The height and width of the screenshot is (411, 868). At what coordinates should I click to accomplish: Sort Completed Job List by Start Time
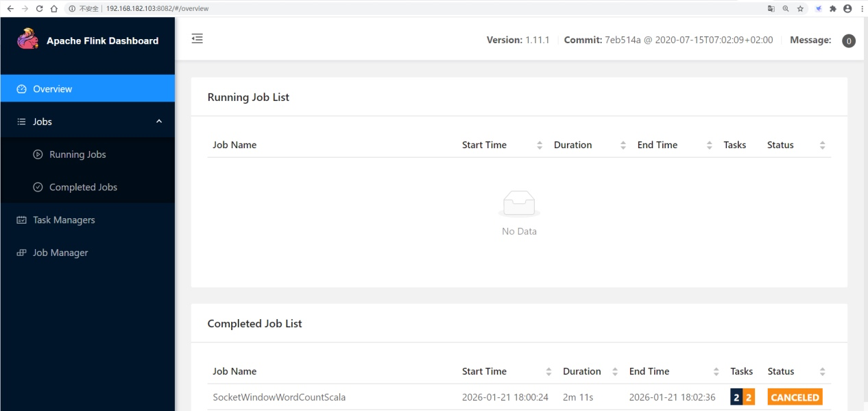(x=548, y=372)
